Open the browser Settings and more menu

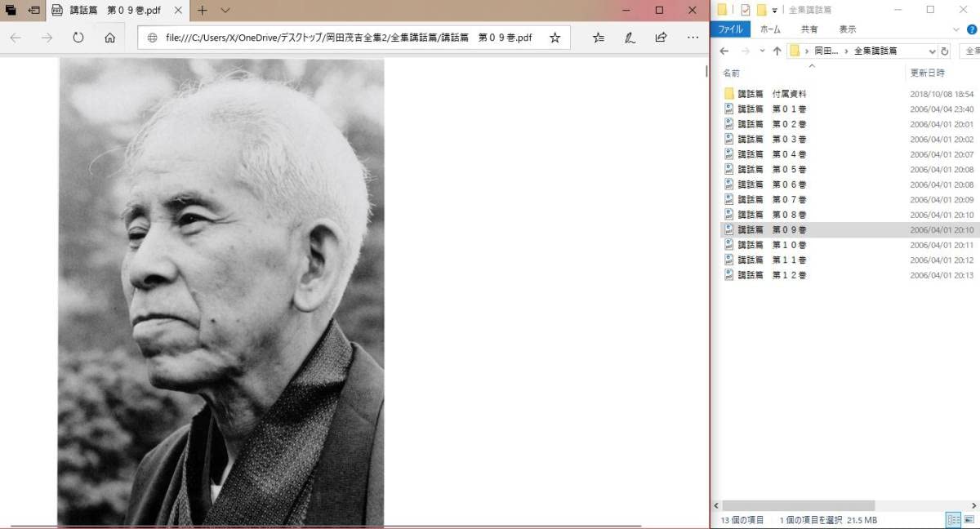click(x=693, y=38)
